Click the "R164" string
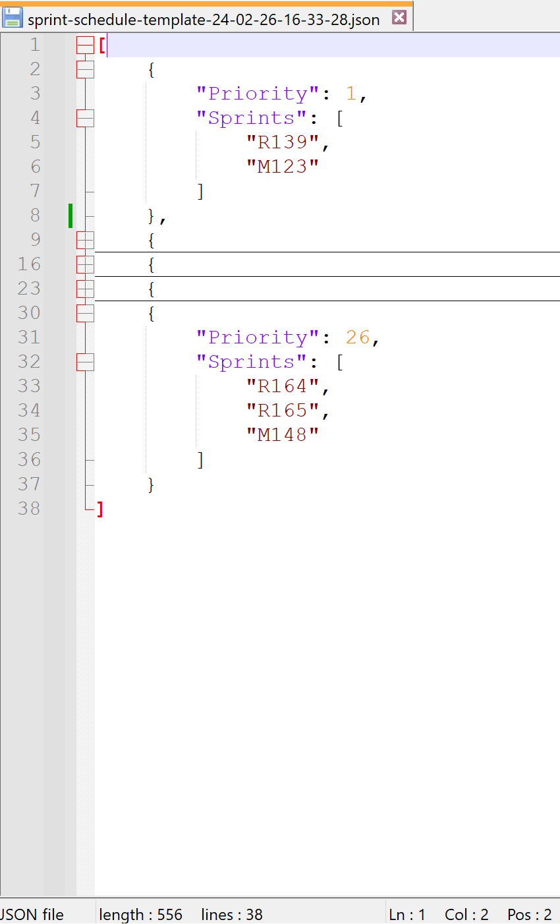 tap(283, 386)
